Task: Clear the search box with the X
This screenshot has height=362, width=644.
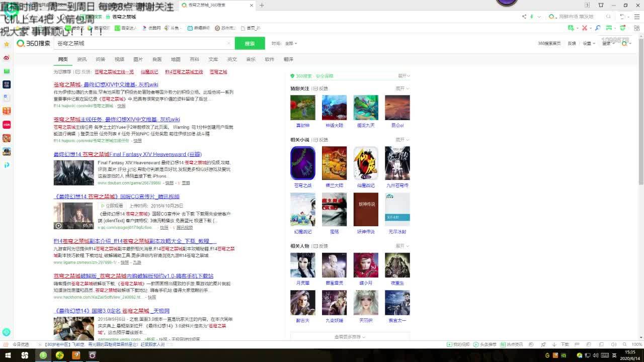Action: click(x=228, y=43)
